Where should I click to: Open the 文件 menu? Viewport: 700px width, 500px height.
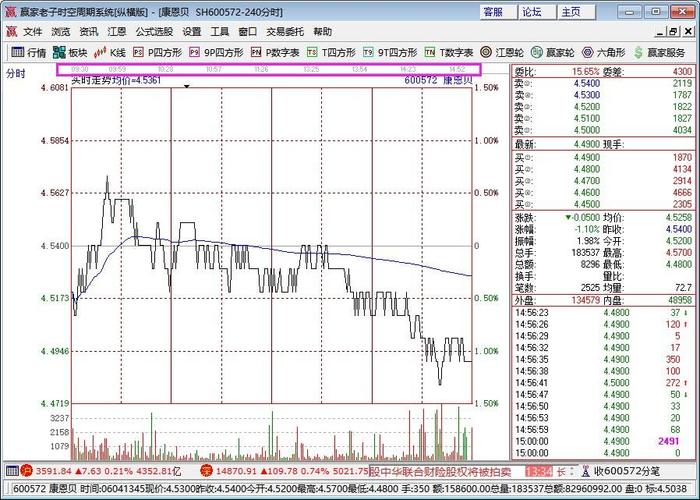click(33, 32)
